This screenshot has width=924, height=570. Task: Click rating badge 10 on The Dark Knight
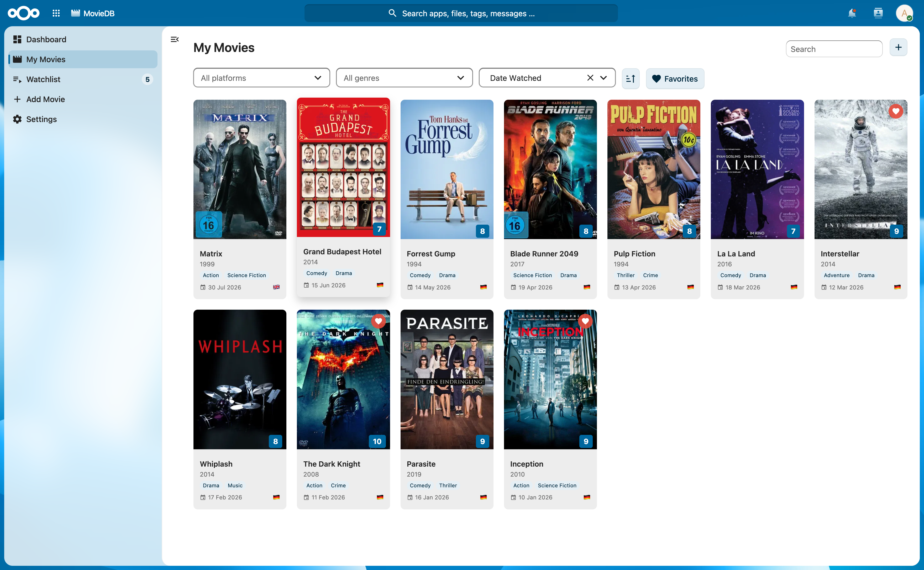pyautogui.click(x=377, y=441)
